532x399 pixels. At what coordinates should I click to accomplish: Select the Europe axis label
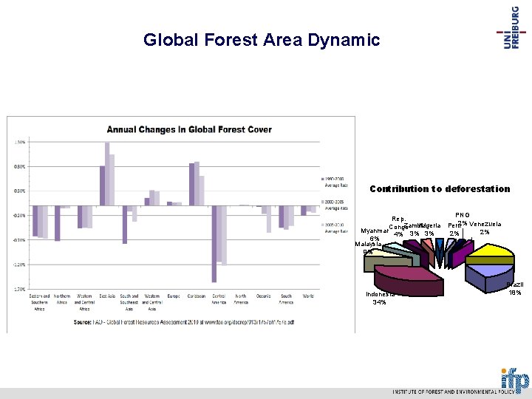(x=174, y=296)
